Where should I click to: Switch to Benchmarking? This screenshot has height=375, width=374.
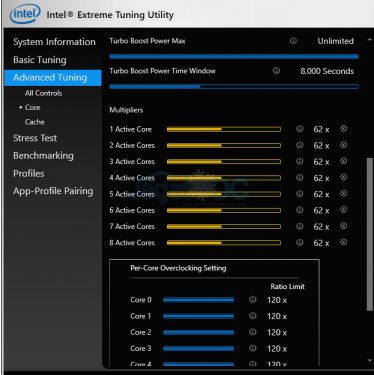coord(43,156)
